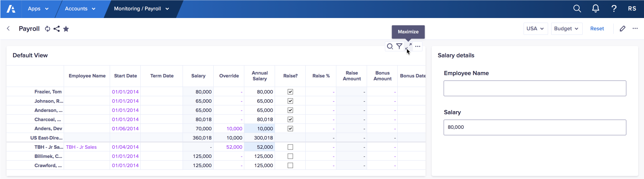
Task: Expand the Monitoring / Payroll dropdown
Action: (x=141, y=9)
